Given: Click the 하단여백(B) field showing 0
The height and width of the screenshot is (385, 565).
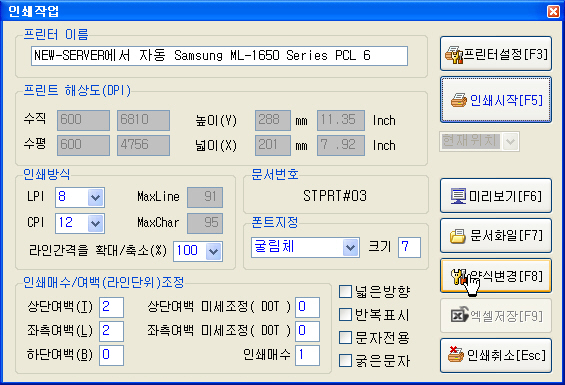Looking at the screenshot, I should tap(111, 355).
